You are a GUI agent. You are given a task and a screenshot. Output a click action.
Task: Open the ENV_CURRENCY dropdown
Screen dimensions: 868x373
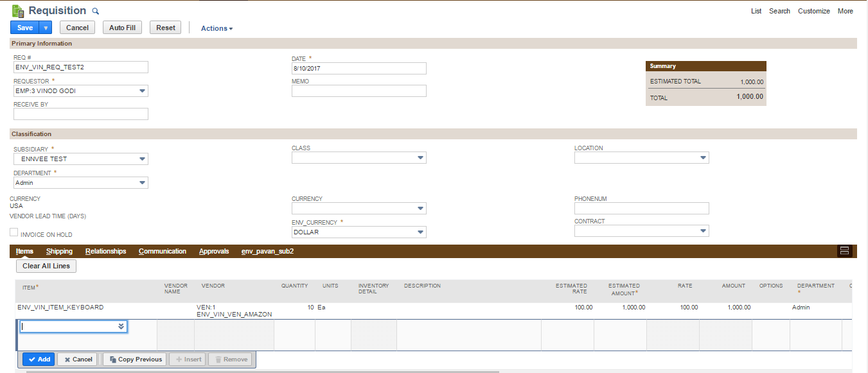420,231
